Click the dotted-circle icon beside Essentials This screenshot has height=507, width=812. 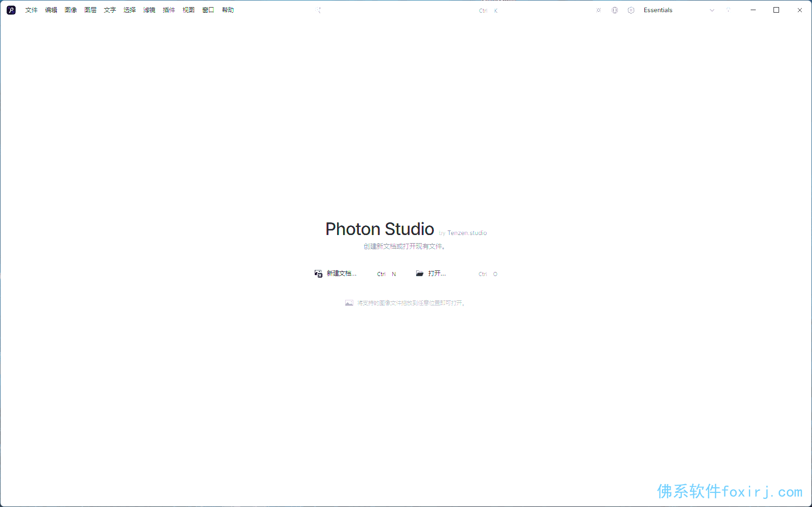pyautogui.click(x=631, y=10)
